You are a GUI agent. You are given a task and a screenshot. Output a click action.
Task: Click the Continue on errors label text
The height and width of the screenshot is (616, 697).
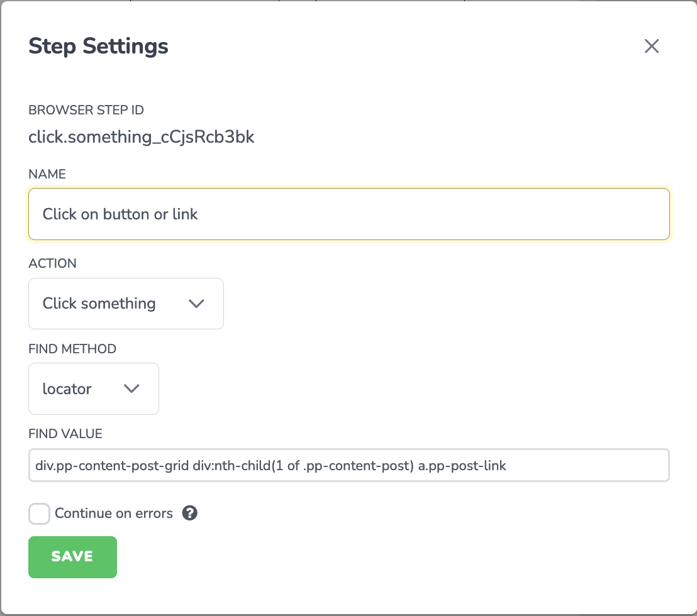114,514
